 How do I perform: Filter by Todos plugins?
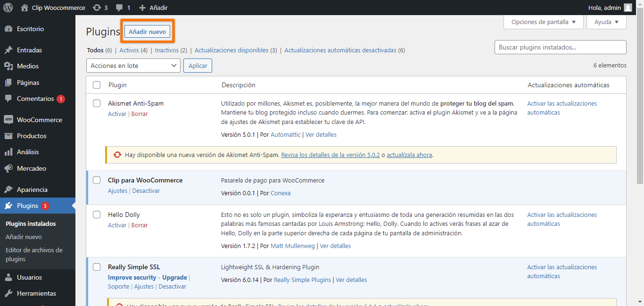point(95,50)
